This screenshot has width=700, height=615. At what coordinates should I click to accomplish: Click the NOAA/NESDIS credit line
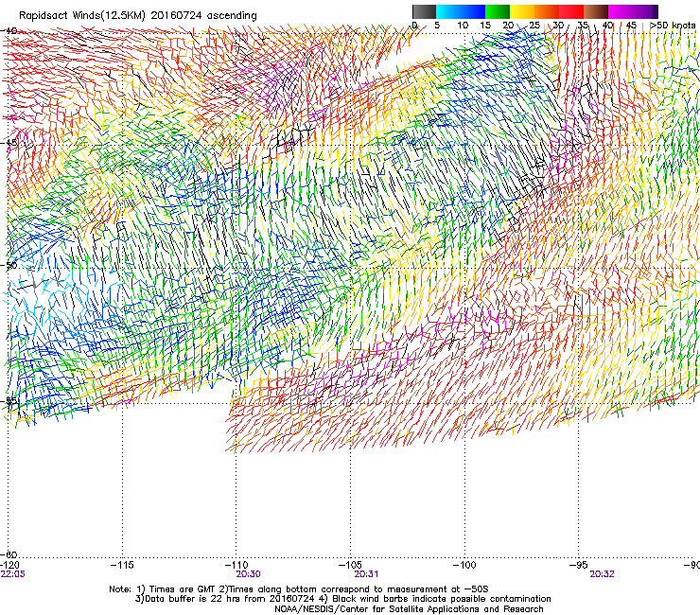(x=409, y=609)
